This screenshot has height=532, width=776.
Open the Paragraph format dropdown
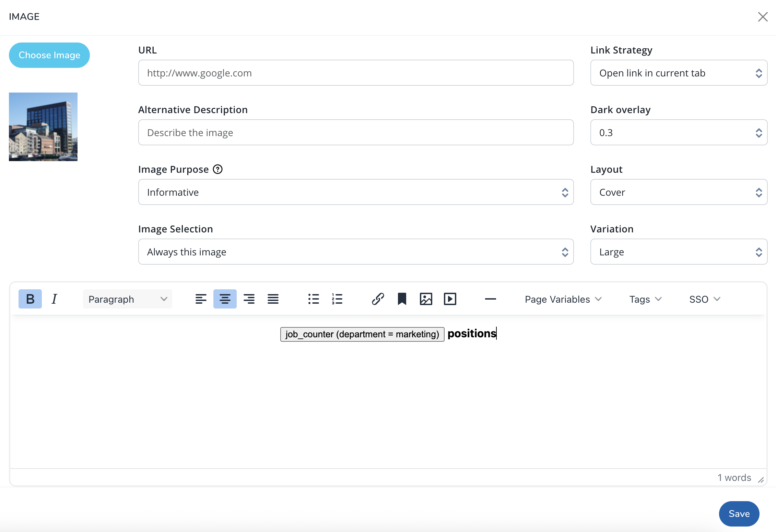click(x=127, y=299)
